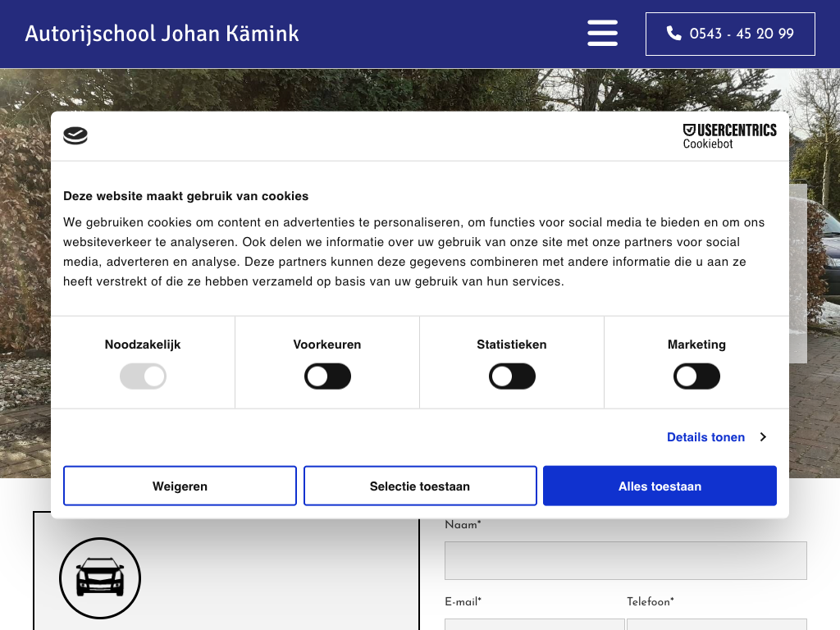840x630 pixels.
Task: Toggle the Noodzakelijk cookies switch
Action: pos(143,377)
